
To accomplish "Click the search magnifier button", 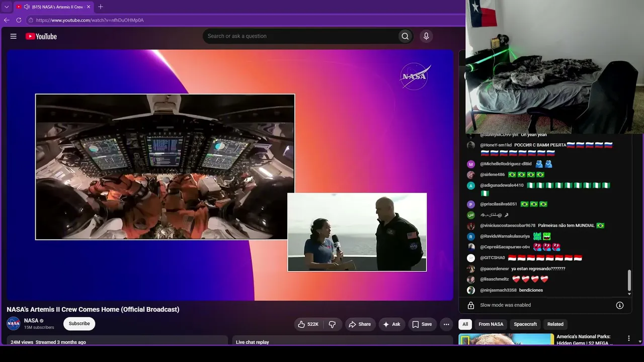I will point(405,36).
